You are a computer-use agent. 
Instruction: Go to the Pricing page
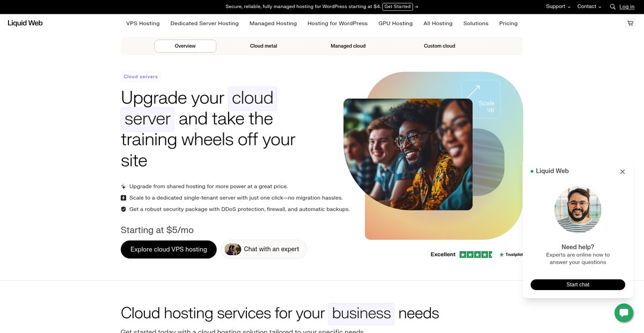508,24
